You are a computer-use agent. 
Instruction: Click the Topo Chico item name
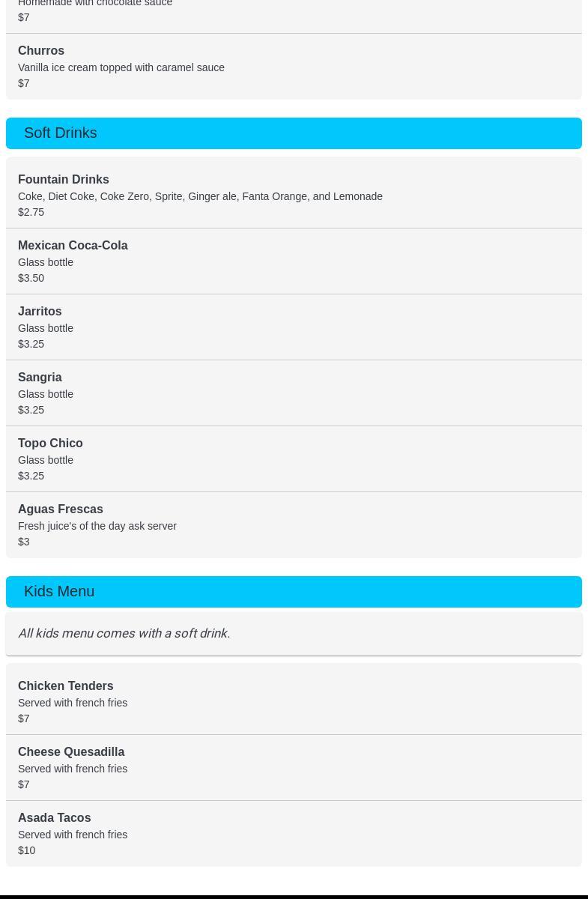[x=50, y=444]
